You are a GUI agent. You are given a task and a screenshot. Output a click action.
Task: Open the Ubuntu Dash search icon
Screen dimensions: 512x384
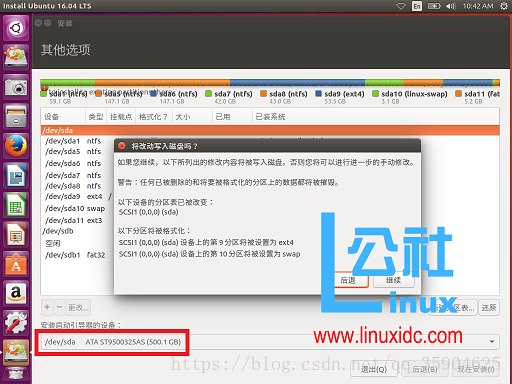(16, 27)
